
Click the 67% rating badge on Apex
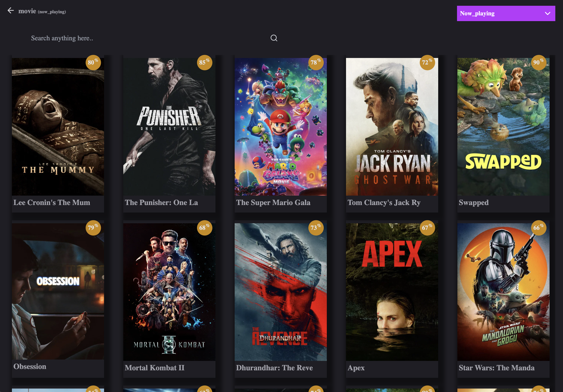[x=427, y=228]
